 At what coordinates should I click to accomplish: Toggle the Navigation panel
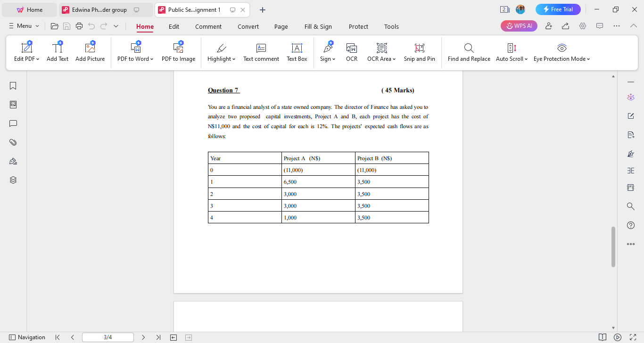click(x=27, y=337)
